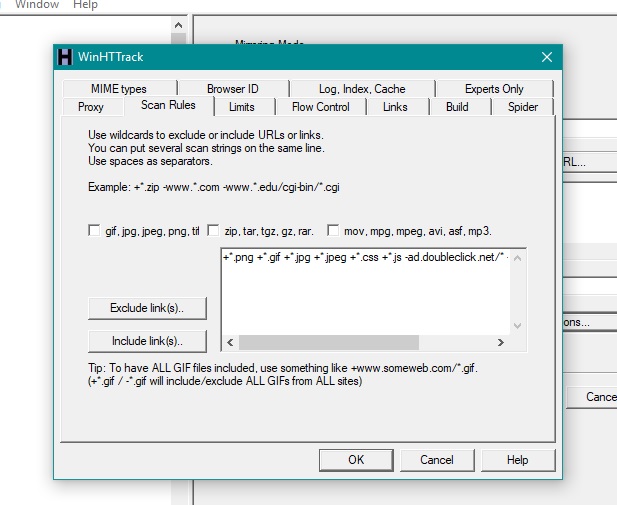Open the Proxy tab
617x505 pixels.
91,107
